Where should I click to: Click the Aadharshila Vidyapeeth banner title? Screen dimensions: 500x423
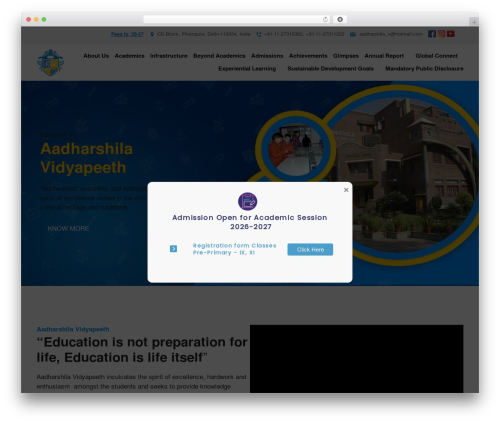point(86,158)
